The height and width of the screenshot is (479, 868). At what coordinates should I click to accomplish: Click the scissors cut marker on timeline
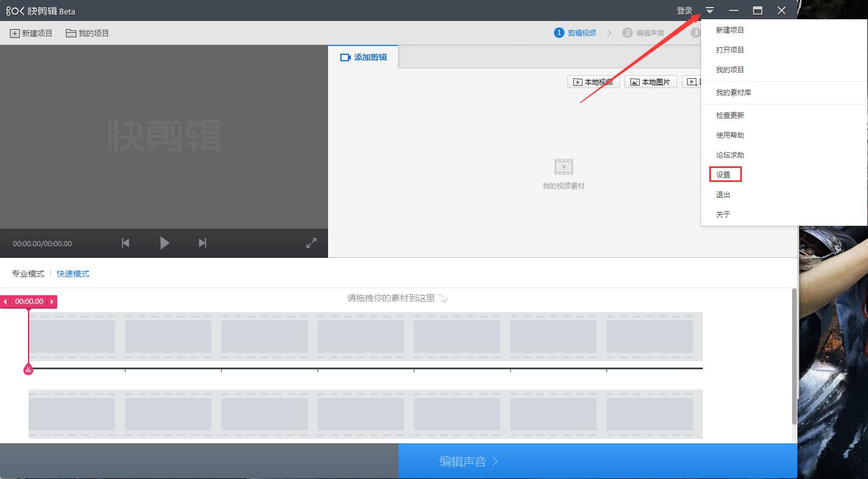click(x=28, y=369)
